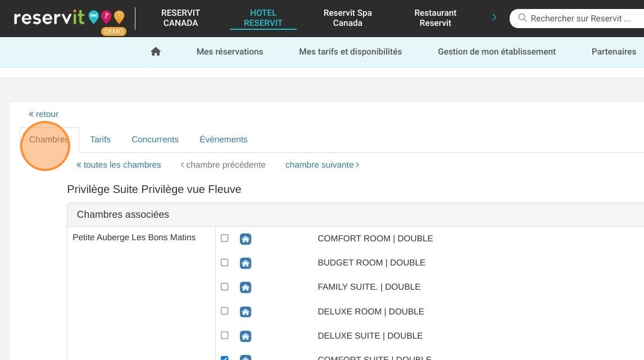Click the COMFORT ROOM | DOUBLE label
Viewport: 644px width, 360px height.
(x=375, y=238)
